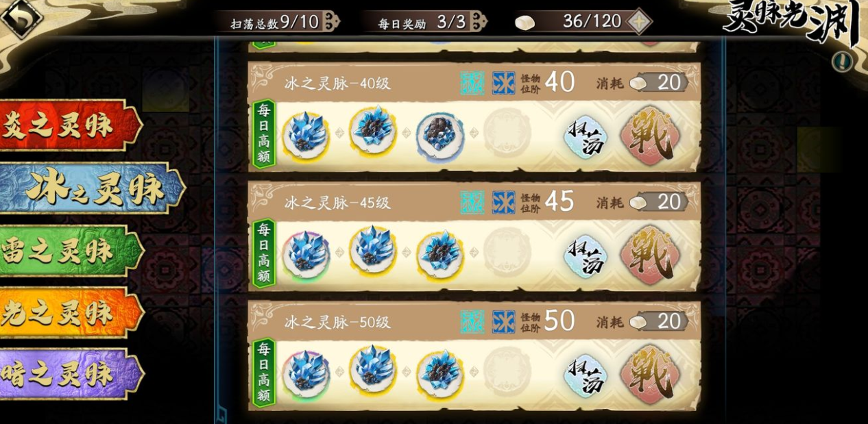This screenshot has width=868, height=424.
Task: Start battle on 冰之灵脉-50级 stage
Action: coord(650,373)
